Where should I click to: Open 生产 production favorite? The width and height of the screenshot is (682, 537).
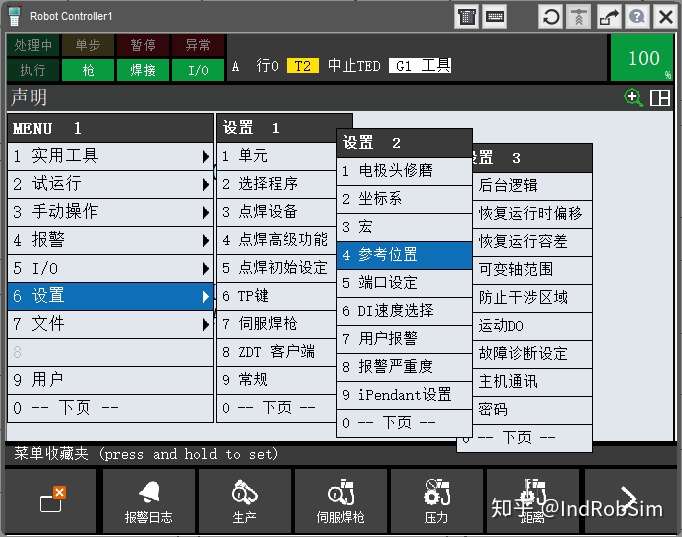pyautogui.click(x=244, y=501)
